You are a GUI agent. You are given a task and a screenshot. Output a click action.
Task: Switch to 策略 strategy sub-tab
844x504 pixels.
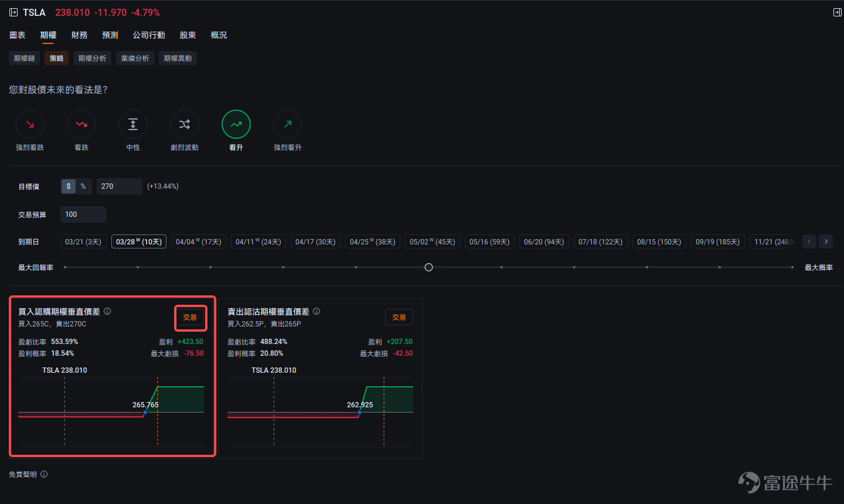tap(57, 58)
